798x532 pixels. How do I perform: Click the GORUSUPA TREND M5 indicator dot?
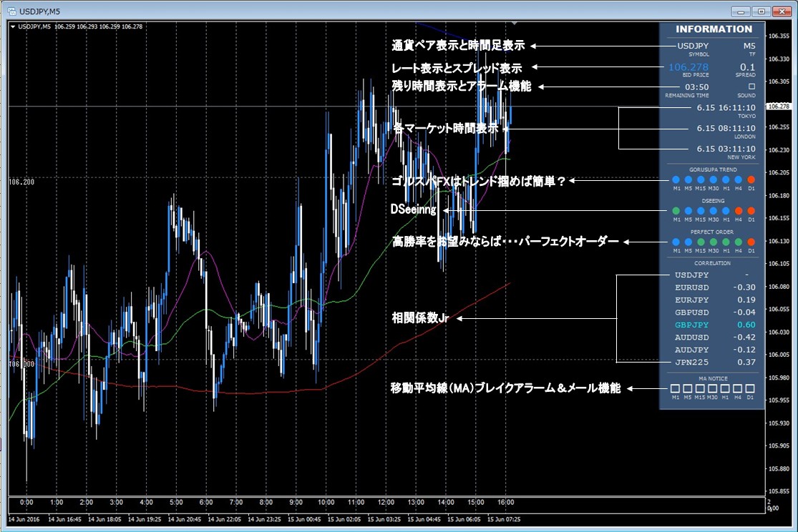[x=688, y=179]
